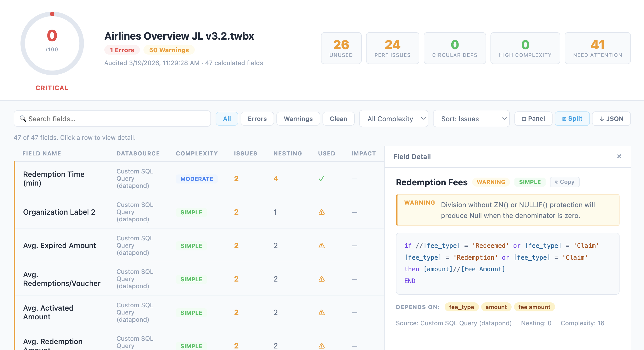Close the Field Detail panel
Image resolution: width=644 pixels, height=350 pixels.
(619, 156)
